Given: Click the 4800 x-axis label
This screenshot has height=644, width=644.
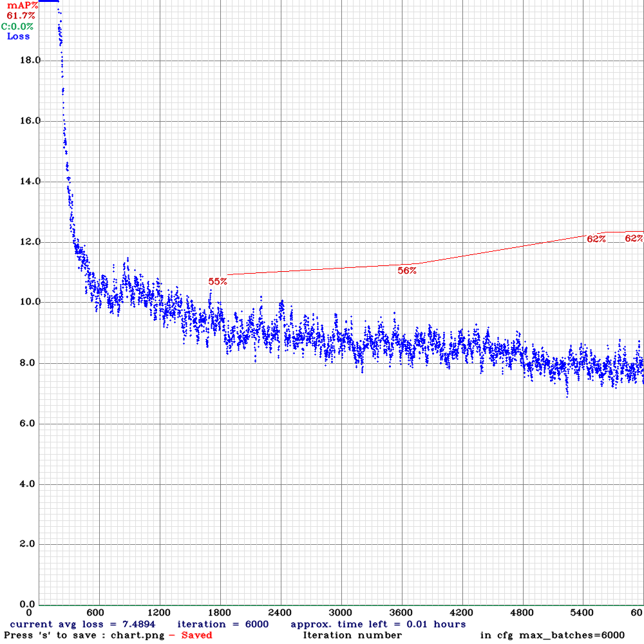Looking at the screenshot, I should point(522,613).
